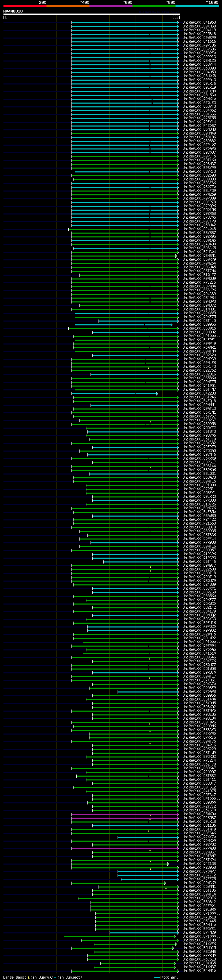
Task: Click the query end position 332
Action: coord(175,17)
